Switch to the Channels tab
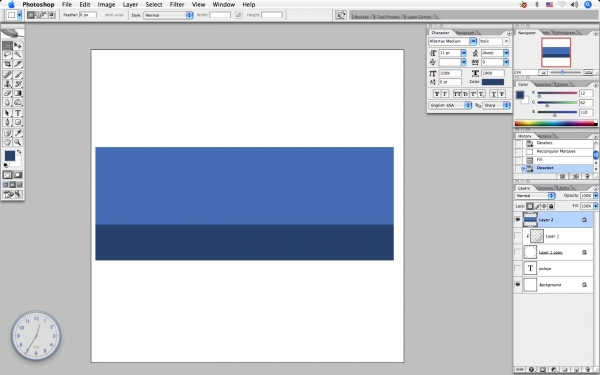The width and height of the screenshot is (600, 375). (x=545, y=188)
